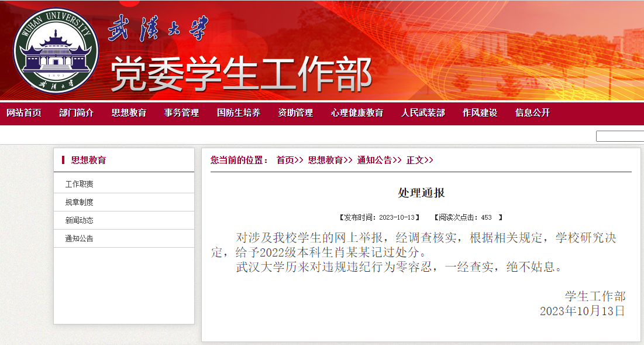Navigate to 人民武装部

(423, 112)
